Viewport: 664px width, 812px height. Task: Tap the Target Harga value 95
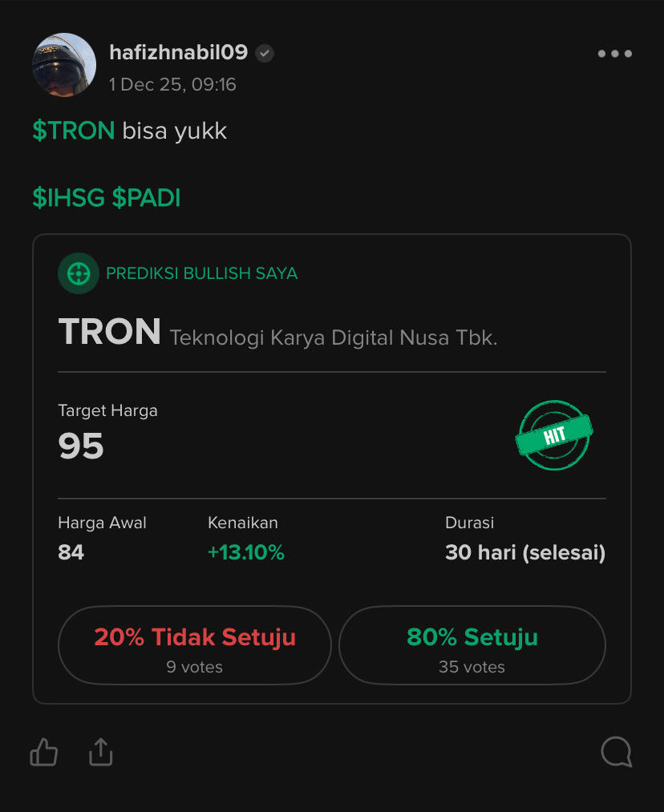81,446
